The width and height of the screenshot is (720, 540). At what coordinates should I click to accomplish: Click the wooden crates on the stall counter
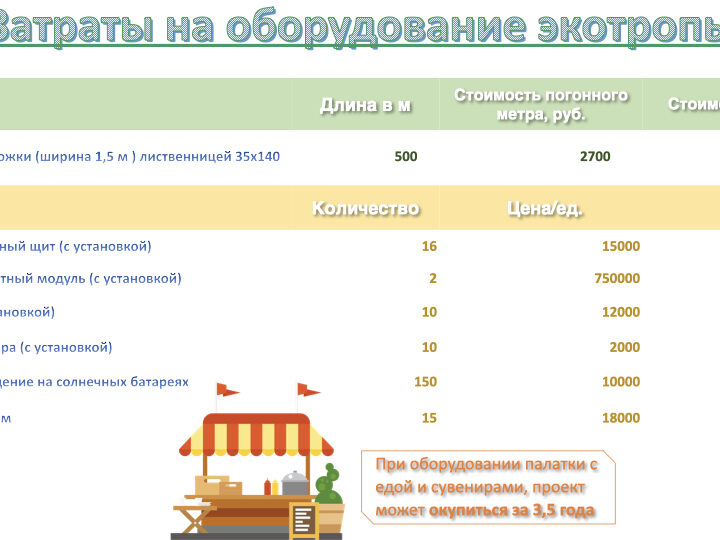pos(218,487)
